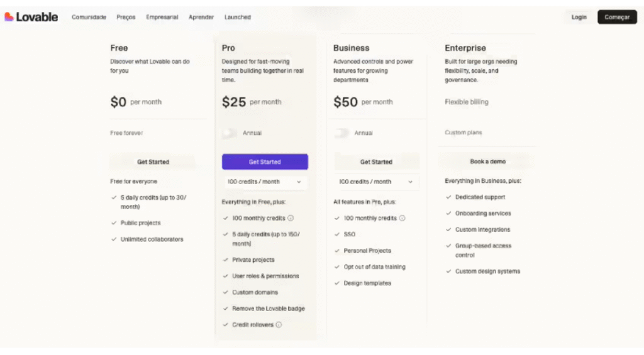Click the purple Pro Get Started button

pyautogui.click(x=265, y=162)
